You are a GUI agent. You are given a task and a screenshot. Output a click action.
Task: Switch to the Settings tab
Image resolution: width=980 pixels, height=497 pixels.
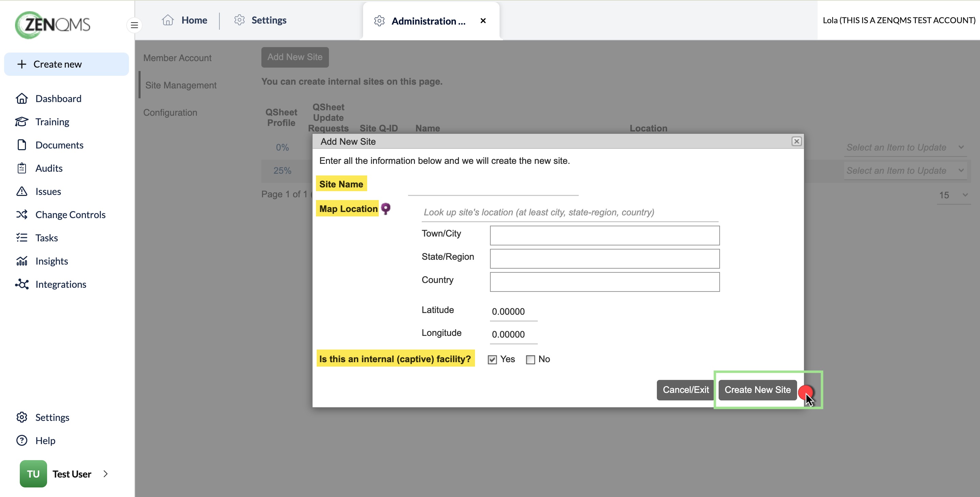point(261,20)
